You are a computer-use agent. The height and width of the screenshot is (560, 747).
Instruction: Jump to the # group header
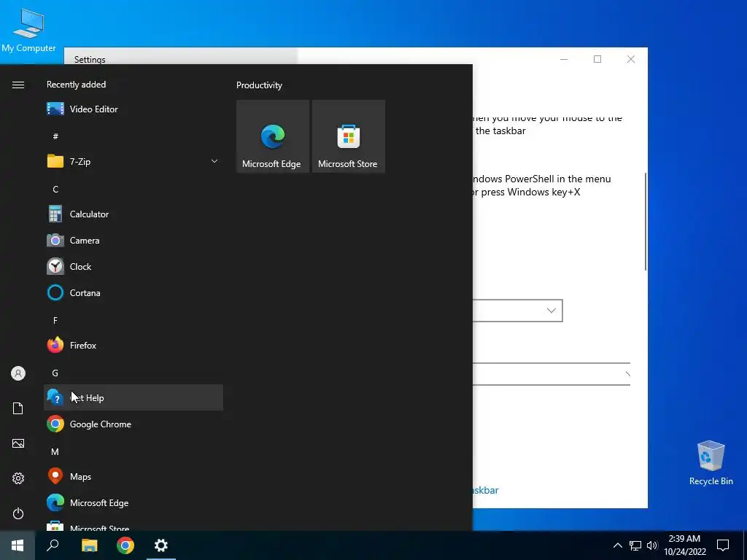pyautogui.click(x=55, y=136)
